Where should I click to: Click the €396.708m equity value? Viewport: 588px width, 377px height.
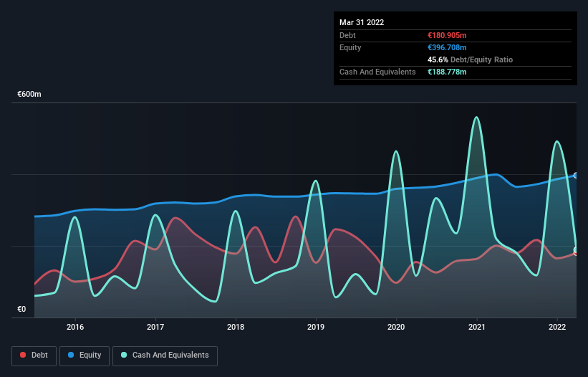[x=447, y=47]
